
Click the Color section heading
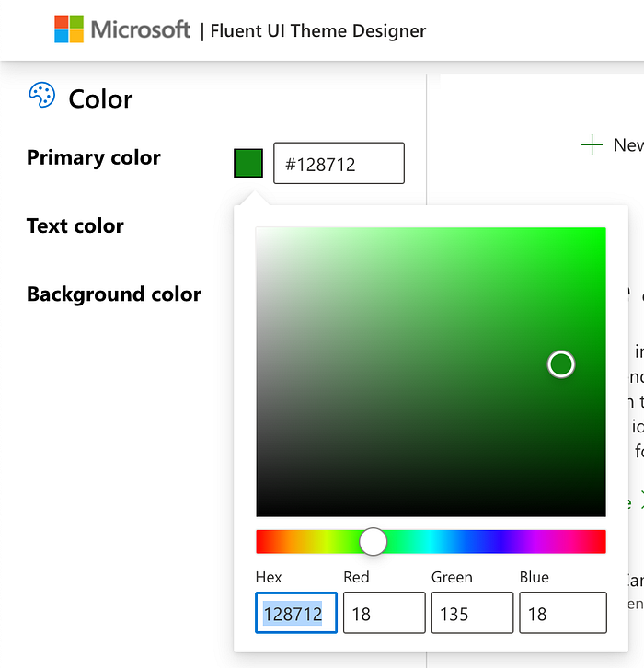coord(100,98)
